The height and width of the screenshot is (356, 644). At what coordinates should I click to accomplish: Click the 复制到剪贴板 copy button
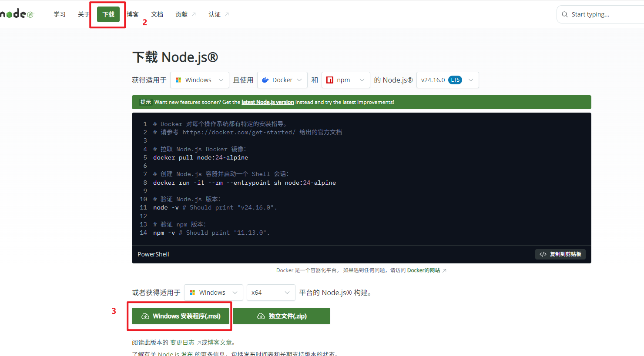tap(560, 254)
